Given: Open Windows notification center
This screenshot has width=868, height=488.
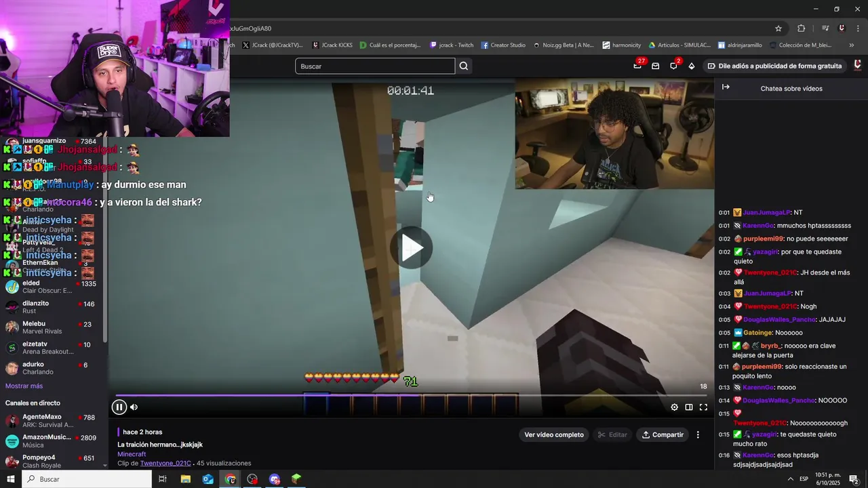Looking at the screenshot, I should (854, 479).
